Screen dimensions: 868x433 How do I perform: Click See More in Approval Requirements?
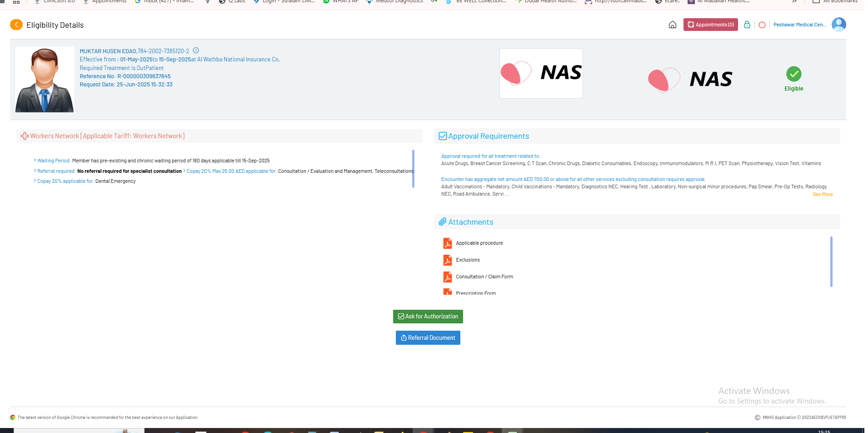[822, 194]
